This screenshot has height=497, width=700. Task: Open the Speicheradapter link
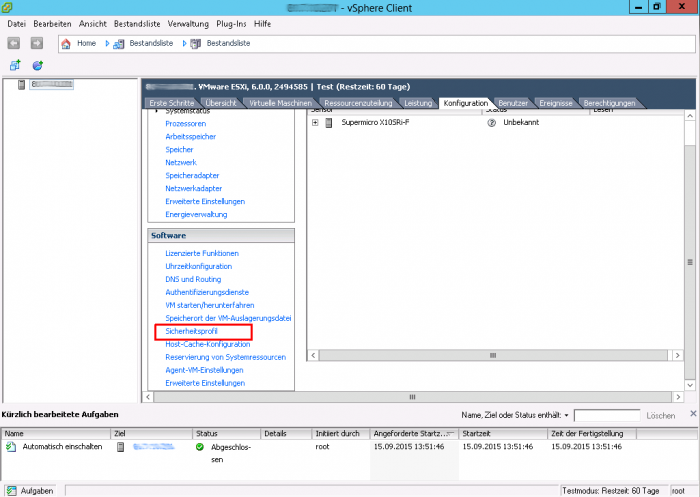192,175
